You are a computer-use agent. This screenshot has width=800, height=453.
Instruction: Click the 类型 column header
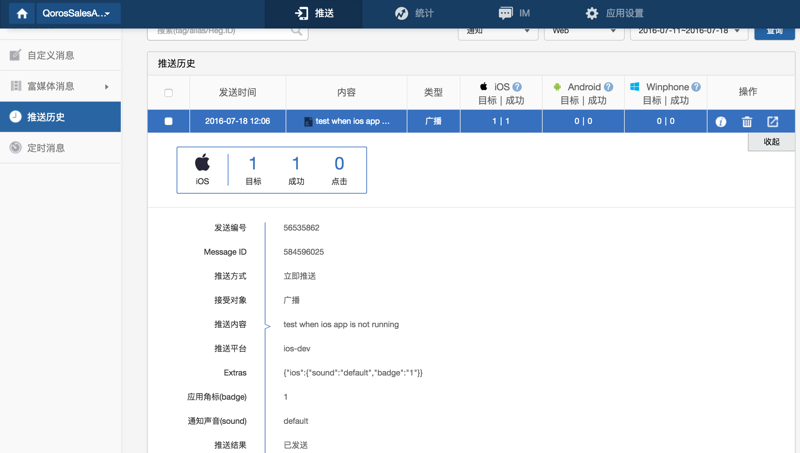[x=434, y=93]
